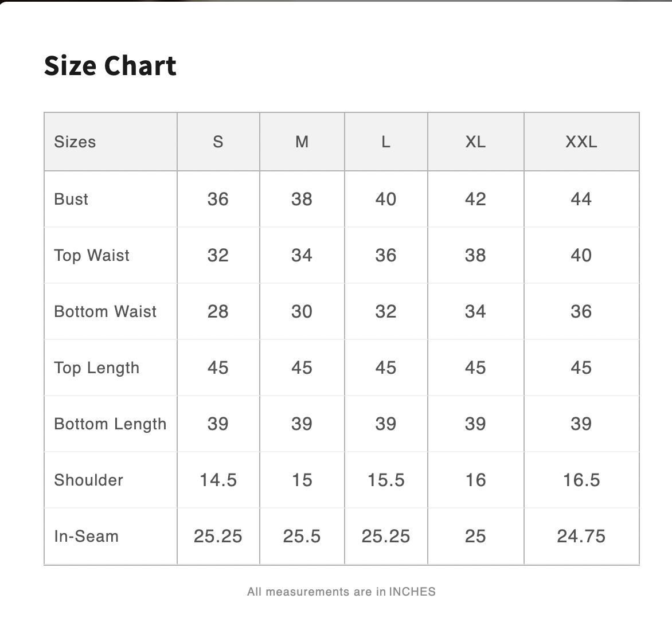672x626 pixels.
Task: Click the Bust value for size XXL
Action: [581, 199]
